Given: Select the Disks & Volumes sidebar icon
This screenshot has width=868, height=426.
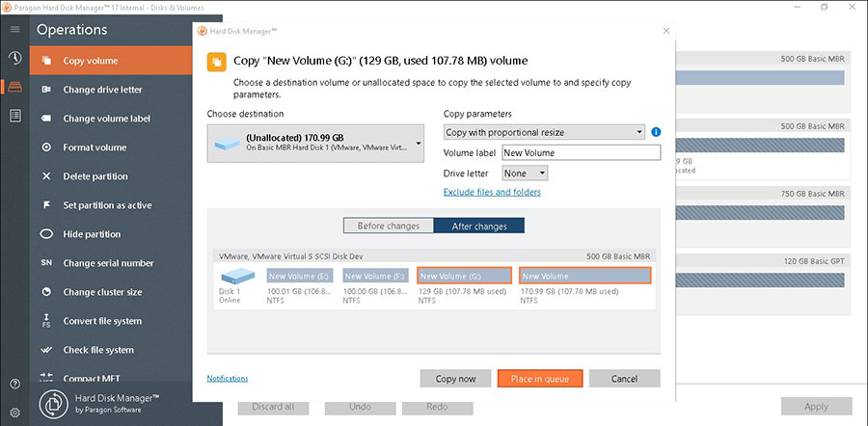Looking at the screenshot, I should coord(14,87).
